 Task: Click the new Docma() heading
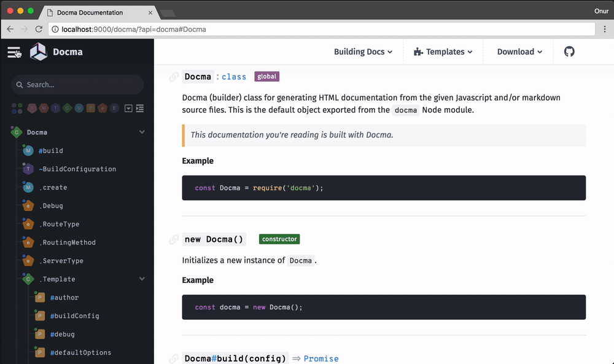[214, 239]
